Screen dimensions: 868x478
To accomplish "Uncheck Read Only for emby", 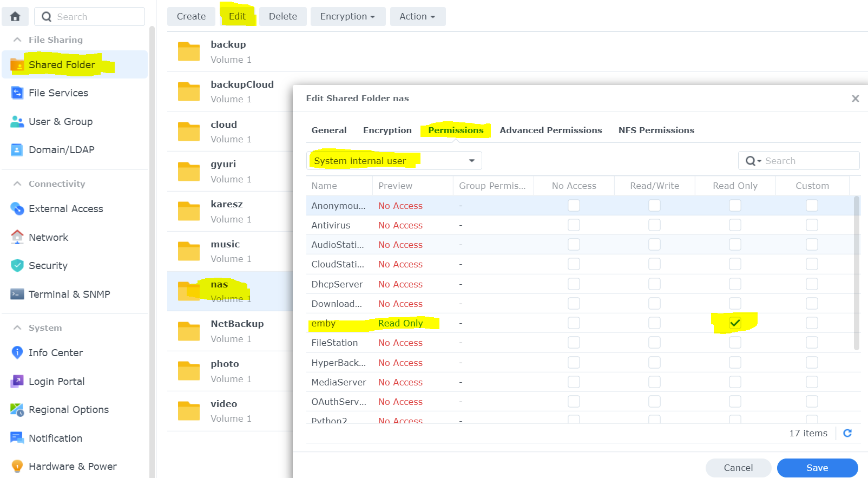I will point(735,323).
